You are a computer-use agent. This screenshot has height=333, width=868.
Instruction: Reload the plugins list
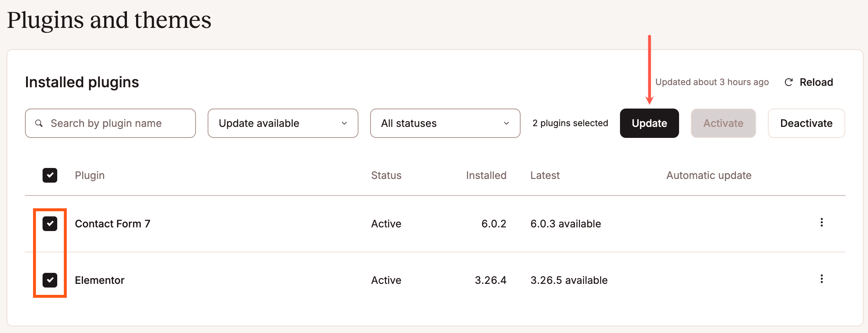point(809,82)
